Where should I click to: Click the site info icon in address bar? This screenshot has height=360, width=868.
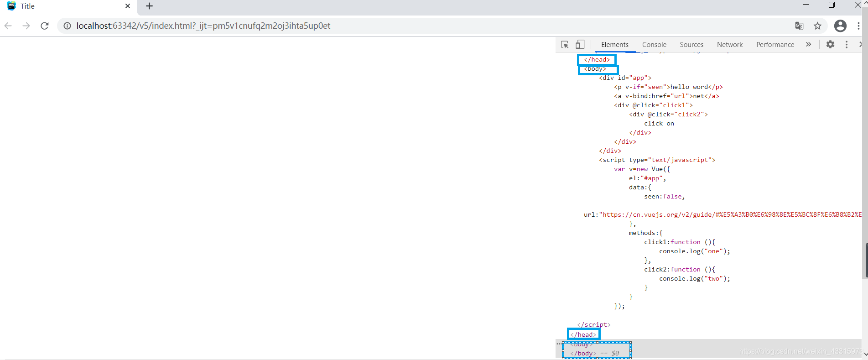tap(67, 26)
